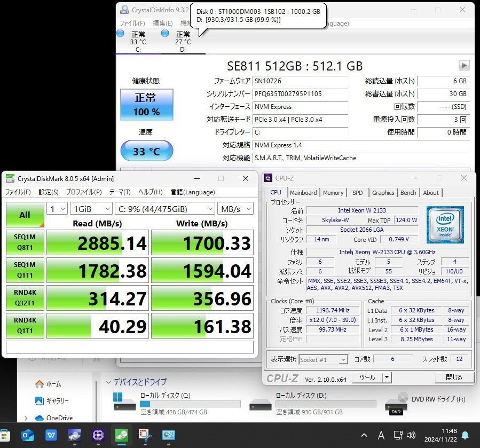Open the test count dropdown showing 1
The width and height of the screenshot is (480, 448).
tap(57, 209)
